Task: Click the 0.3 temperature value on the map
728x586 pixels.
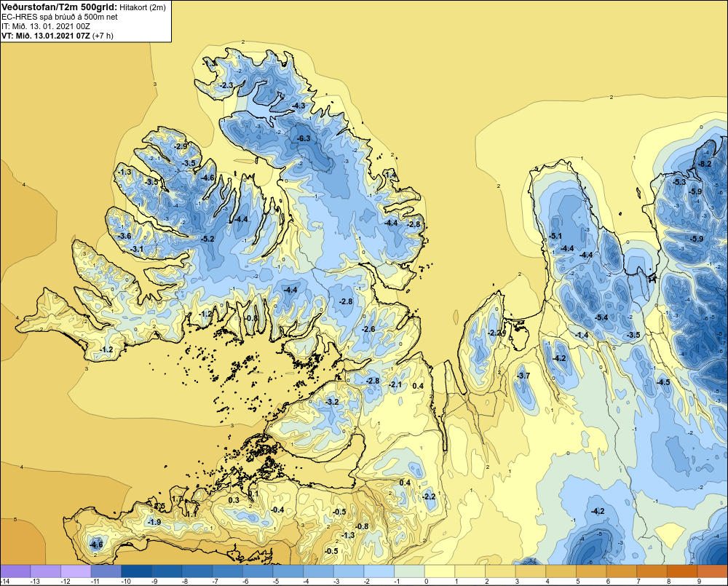Action: (234, 500)
